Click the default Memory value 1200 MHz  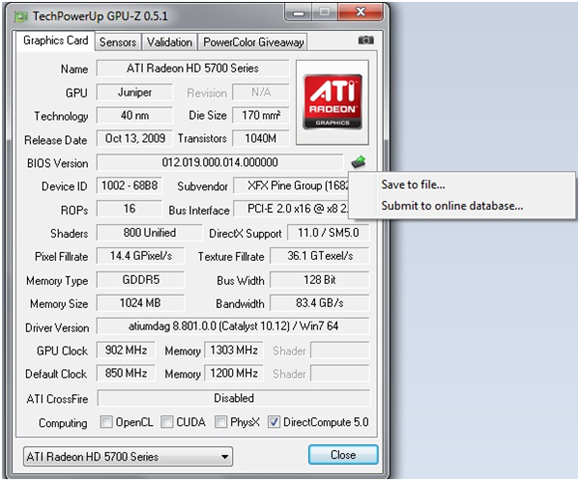(x=234, y=373)
